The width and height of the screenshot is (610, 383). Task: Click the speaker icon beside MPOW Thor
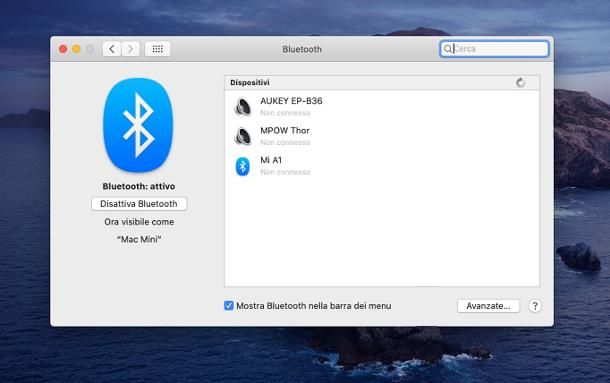(x=243, y=136)
